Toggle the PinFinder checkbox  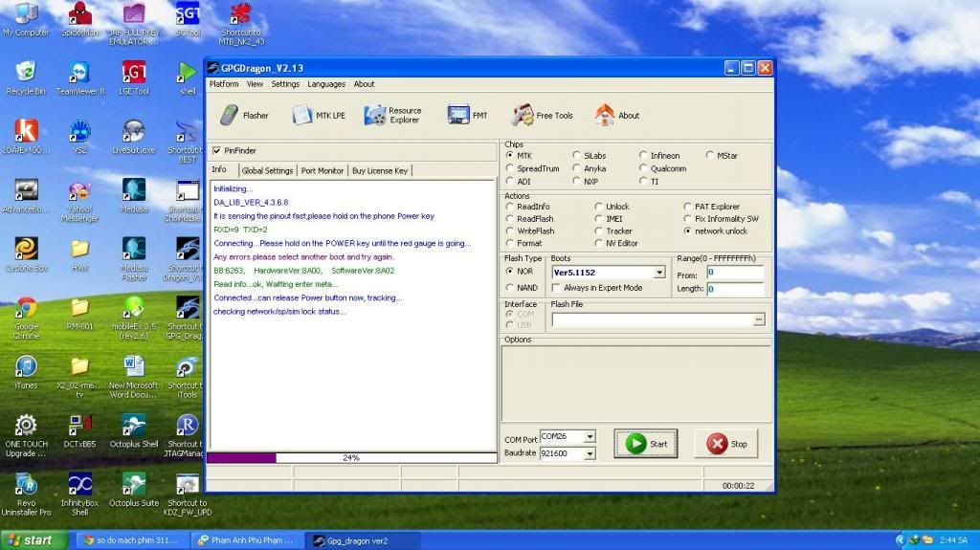pyautogui.click(x=217, y=150)
